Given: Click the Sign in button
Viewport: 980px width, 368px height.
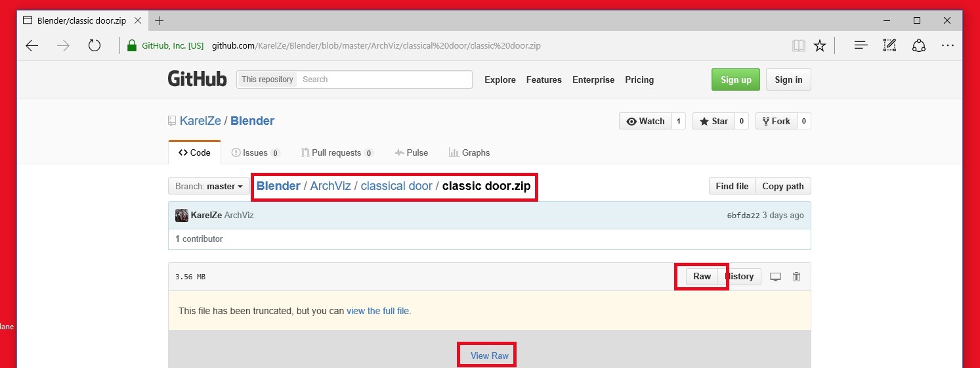Looking at the screenshot, I should click(788, 80).
